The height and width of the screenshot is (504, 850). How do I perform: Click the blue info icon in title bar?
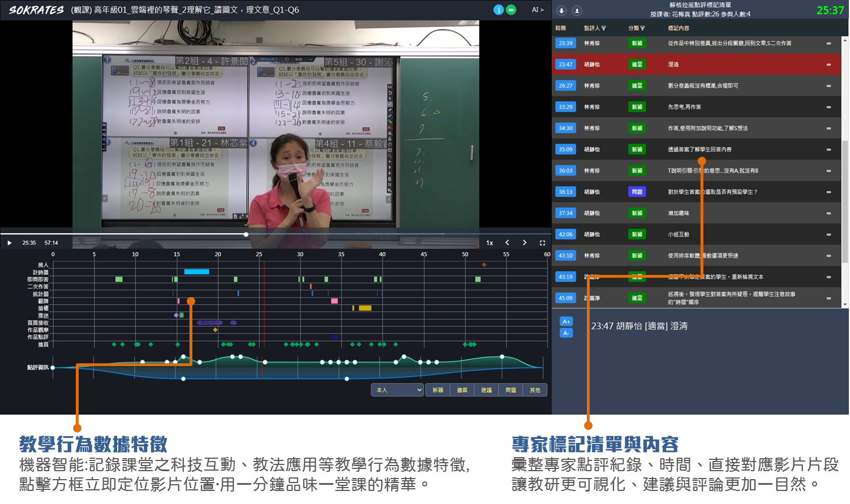coord(498,10)
